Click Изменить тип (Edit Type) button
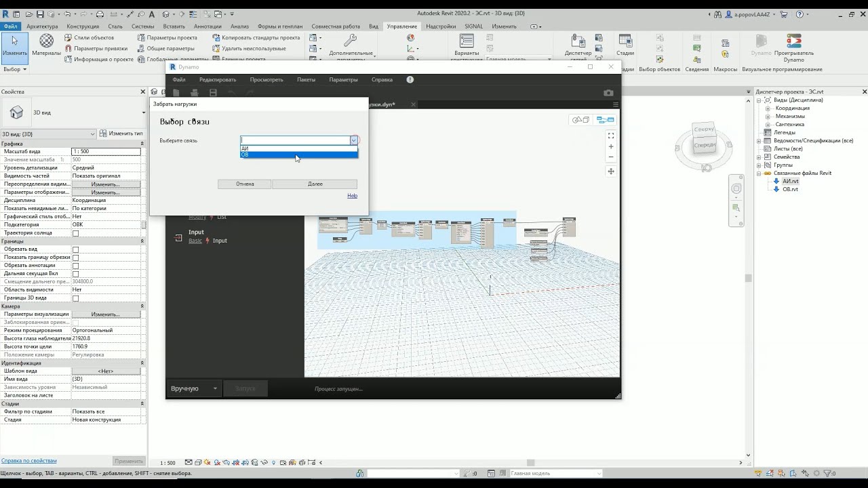The width and height of the screenshot is (868, 488). (x=121, y=134)
